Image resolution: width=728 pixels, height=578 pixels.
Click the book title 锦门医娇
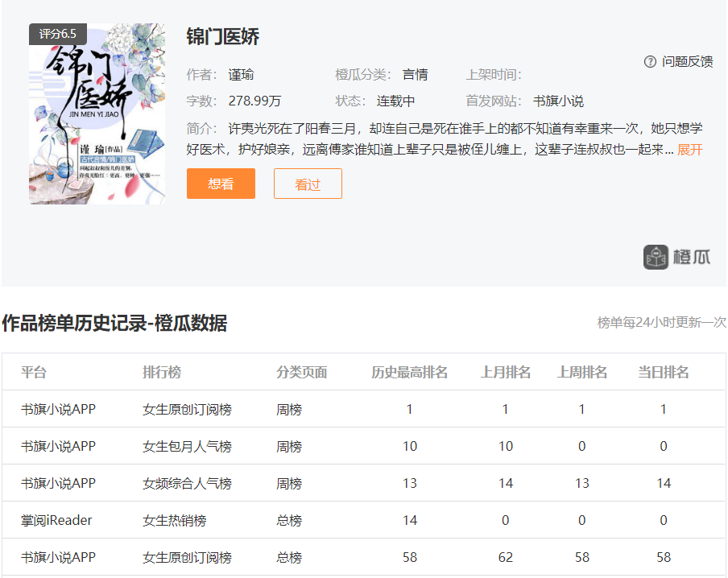click(x=223, y=37)
